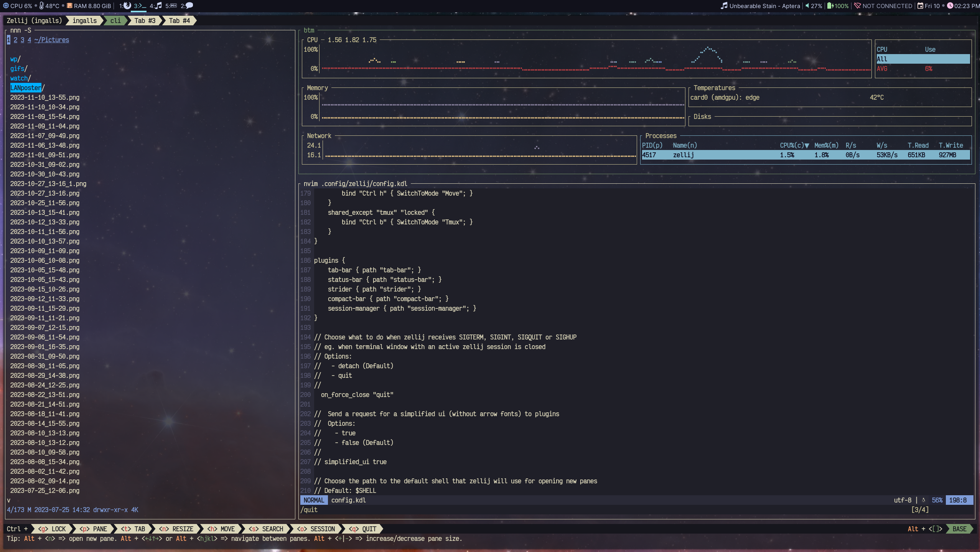Viewport: 980px width, 552px height.
Task: Toggle LOCK mode in Zellij status bar
Action: [x=52, y=529]
